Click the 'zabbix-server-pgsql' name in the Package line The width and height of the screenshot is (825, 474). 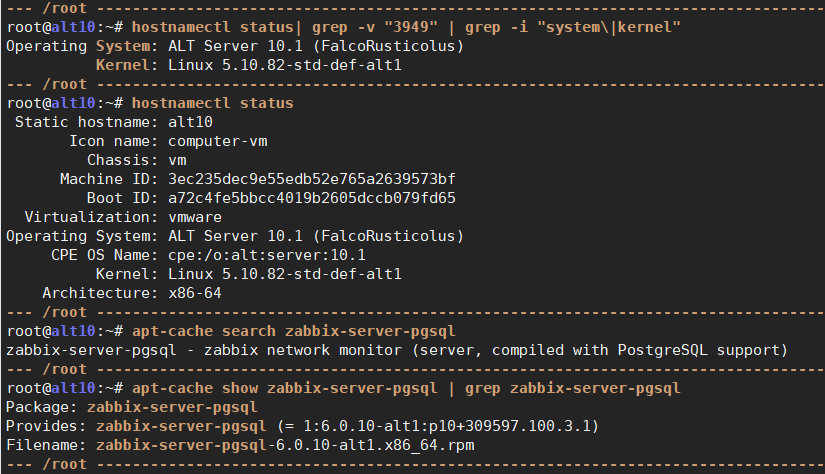(x=172, y=407)
